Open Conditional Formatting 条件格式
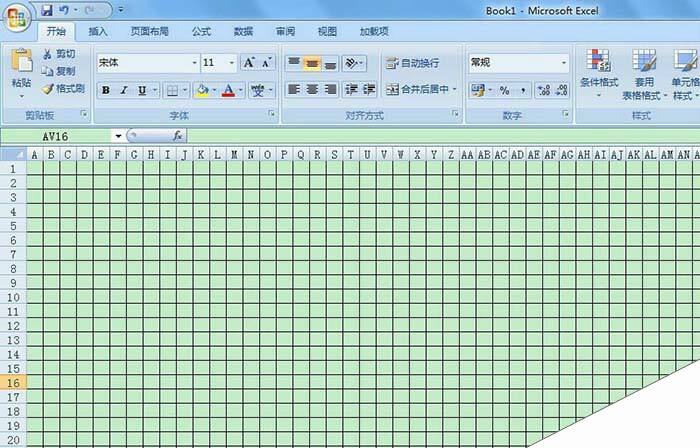 pos(599,74)
